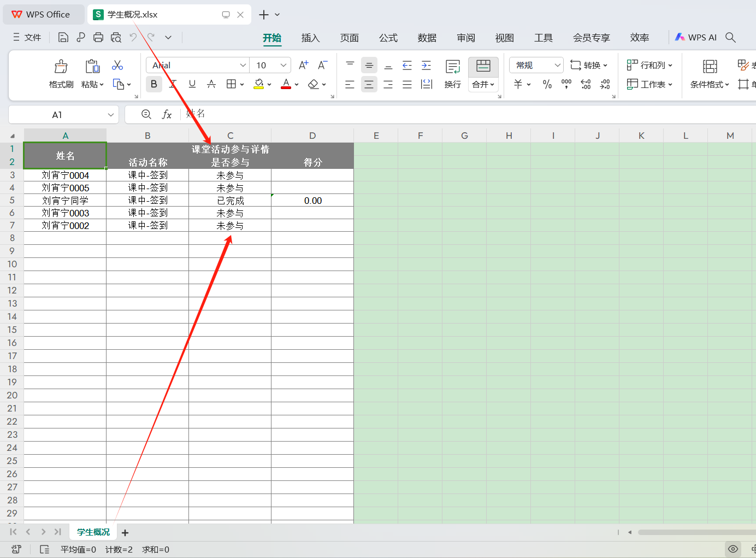This screenshot has height=558, width=756.
Task: Open the 数据 ribbon tab
Action: 427,38
